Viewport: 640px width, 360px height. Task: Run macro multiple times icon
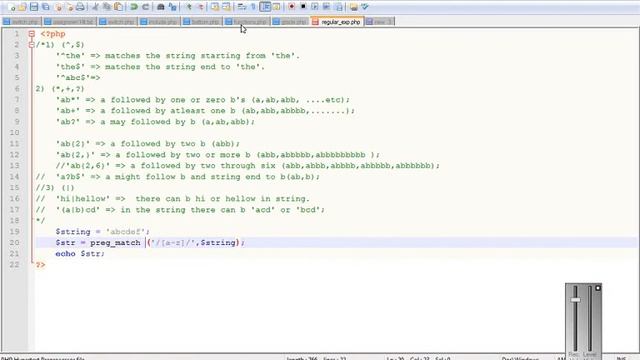click(326, 7)
